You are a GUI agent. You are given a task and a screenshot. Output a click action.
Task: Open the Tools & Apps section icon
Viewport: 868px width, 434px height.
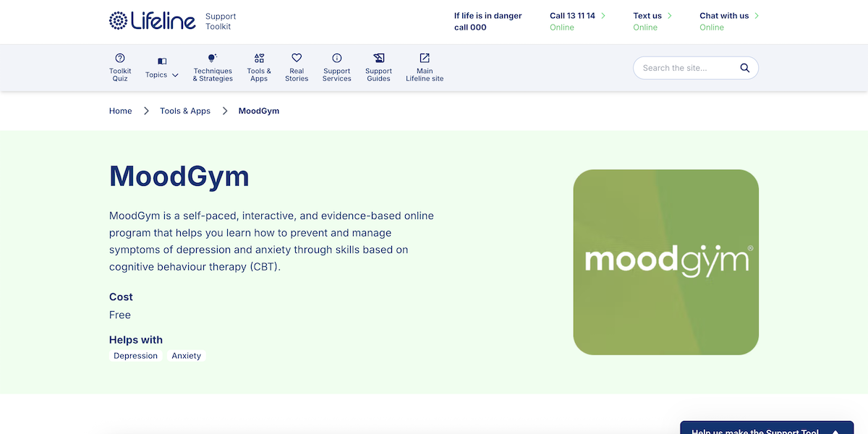pyautogui.click(x=259, y=58)
